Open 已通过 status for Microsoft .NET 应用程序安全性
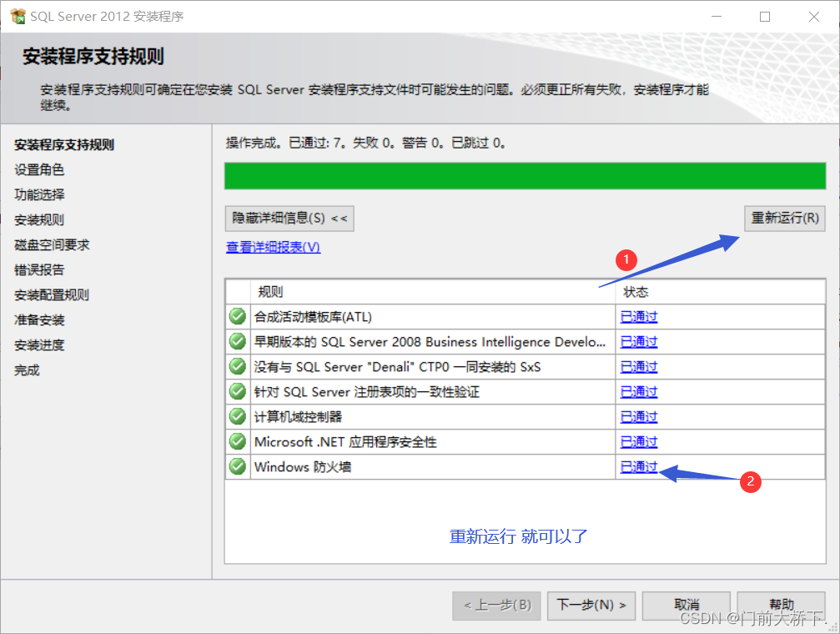This screenshot has width=840, height=634. 639,441
